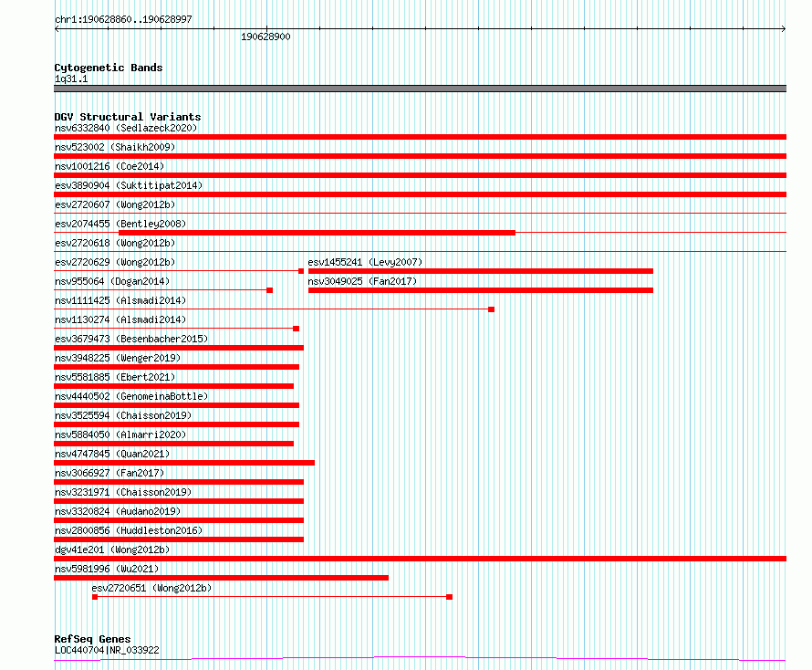Click the nsv2800856 (Huddleston2016) label

(129, 530)
